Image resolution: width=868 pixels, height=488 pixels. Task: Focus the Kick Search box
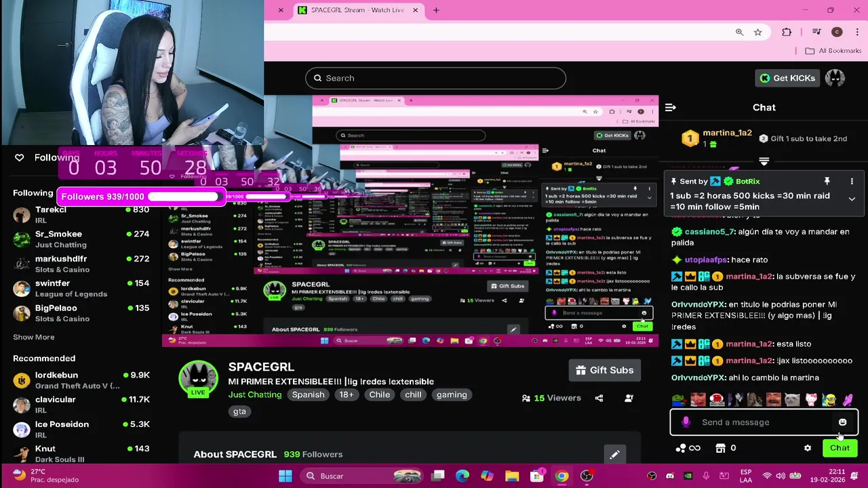pyautogui.click(x=435, y=78)
